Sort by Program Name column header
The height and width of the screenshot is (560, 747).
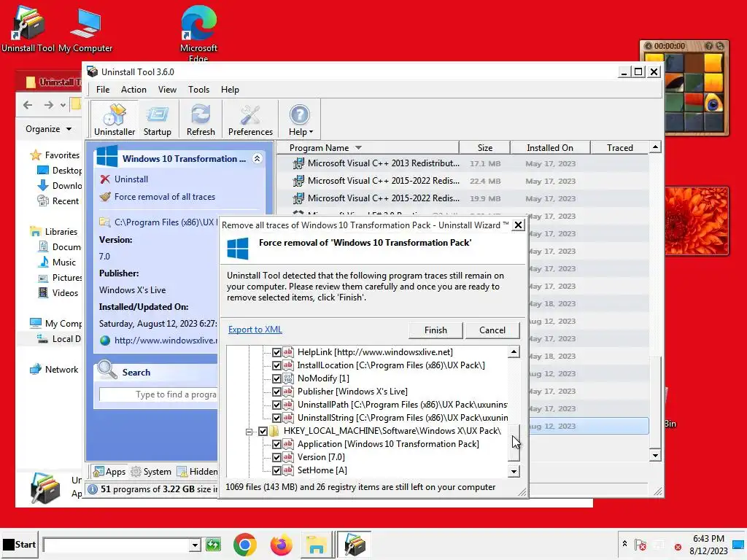point(368,147)
